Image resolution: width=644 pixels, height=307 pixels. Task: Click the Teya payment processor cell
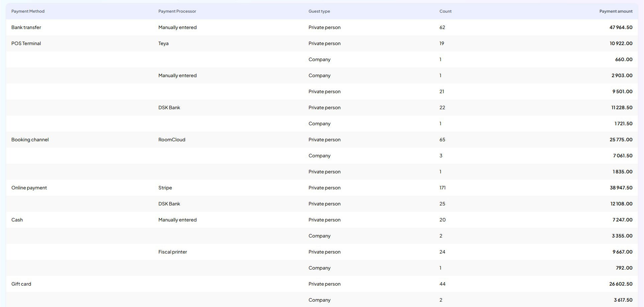click(x=163, y=43)
